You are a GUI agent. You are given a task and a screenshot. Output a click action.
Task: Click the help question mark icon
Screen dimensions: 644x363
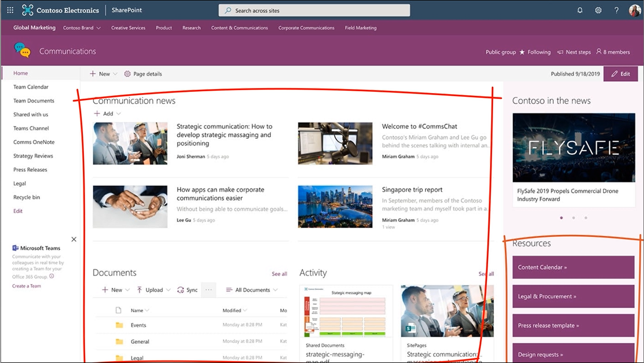click(616, 10)
